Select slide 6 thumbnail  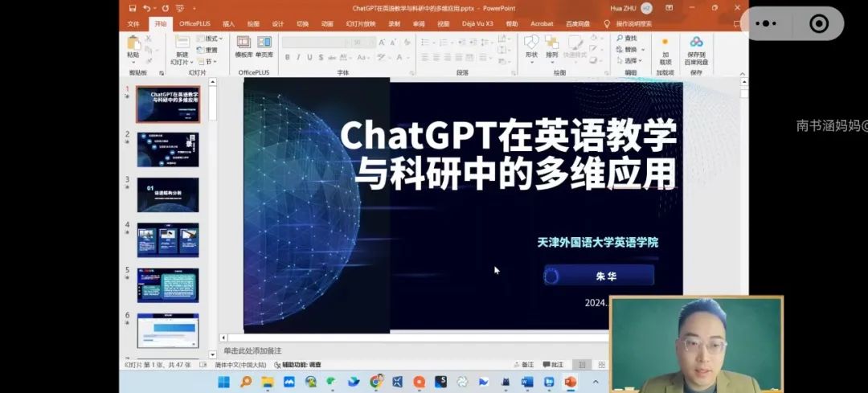pos(168,331)
